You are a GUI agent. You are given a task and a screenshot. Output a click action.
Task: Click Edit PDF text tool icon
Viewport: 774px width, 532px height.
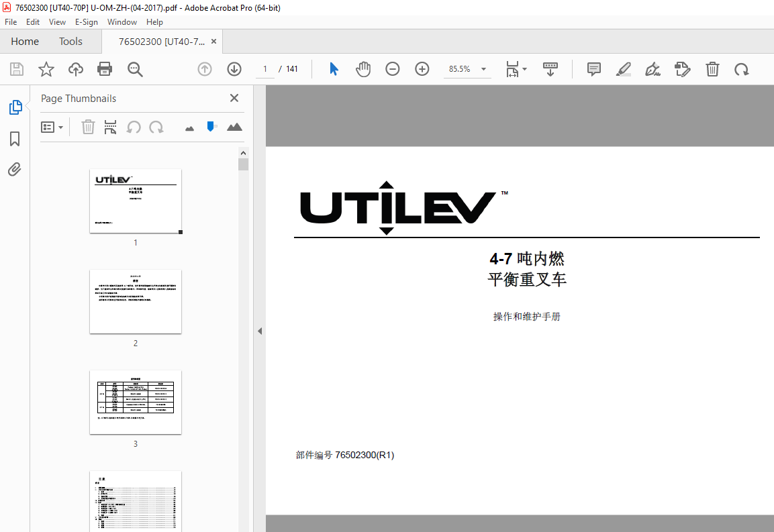coord(682,69)
